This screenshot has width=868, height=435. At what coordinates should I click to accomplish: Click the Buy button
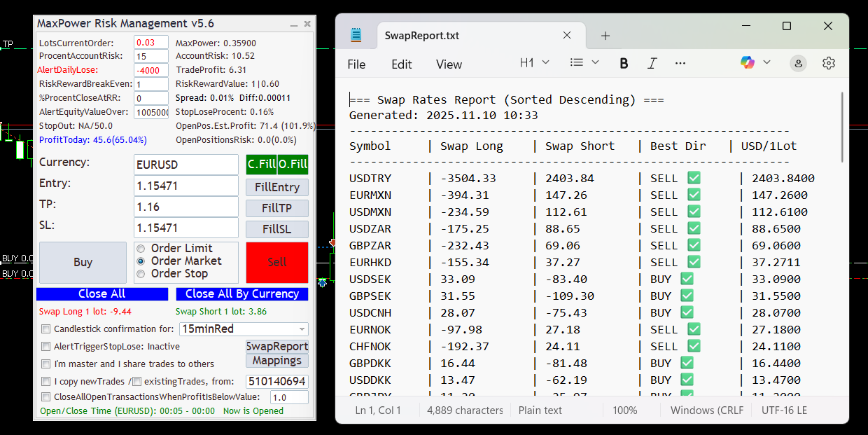pos(83,263)
